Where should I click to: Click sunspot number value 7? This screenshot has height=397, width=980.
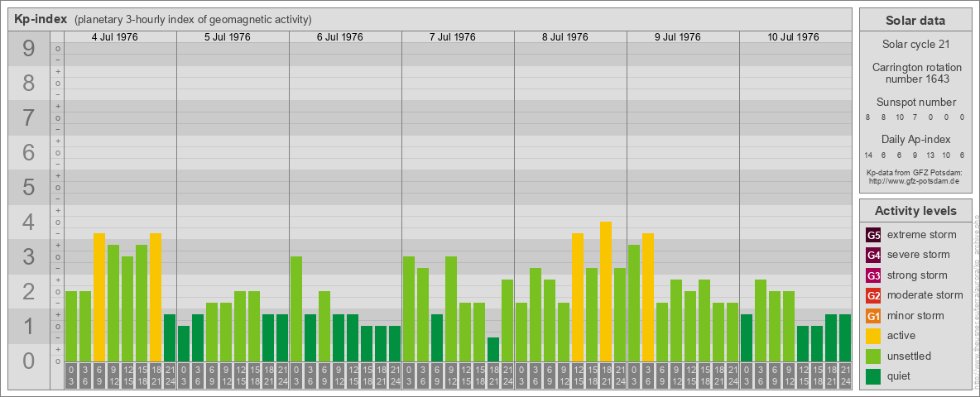coord(915,117)
